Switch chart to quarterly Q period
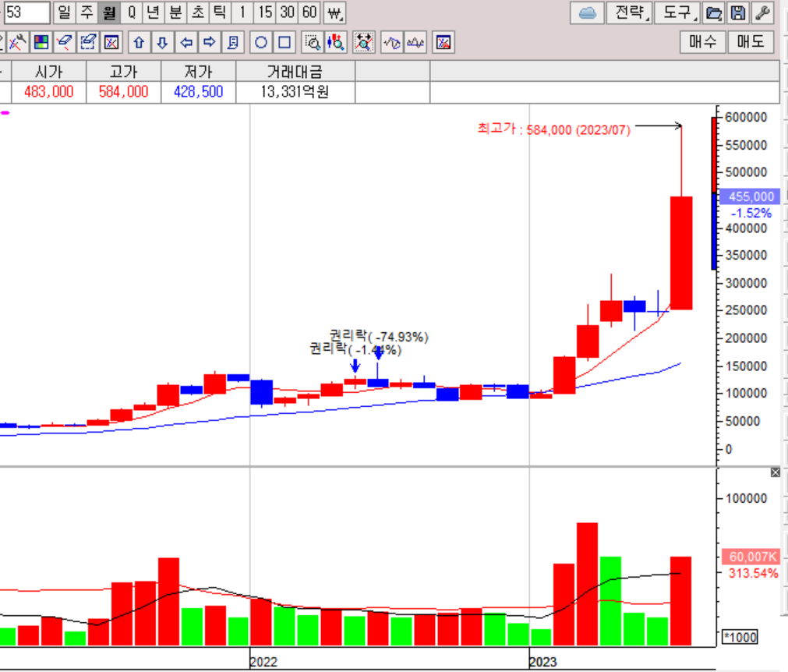Viewport: 788px width, 672px height. coord(132,12)
